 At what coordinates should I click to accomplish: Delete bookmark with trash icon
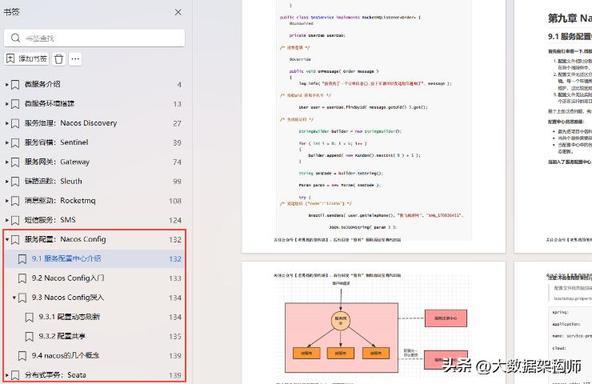coord(59,59)
